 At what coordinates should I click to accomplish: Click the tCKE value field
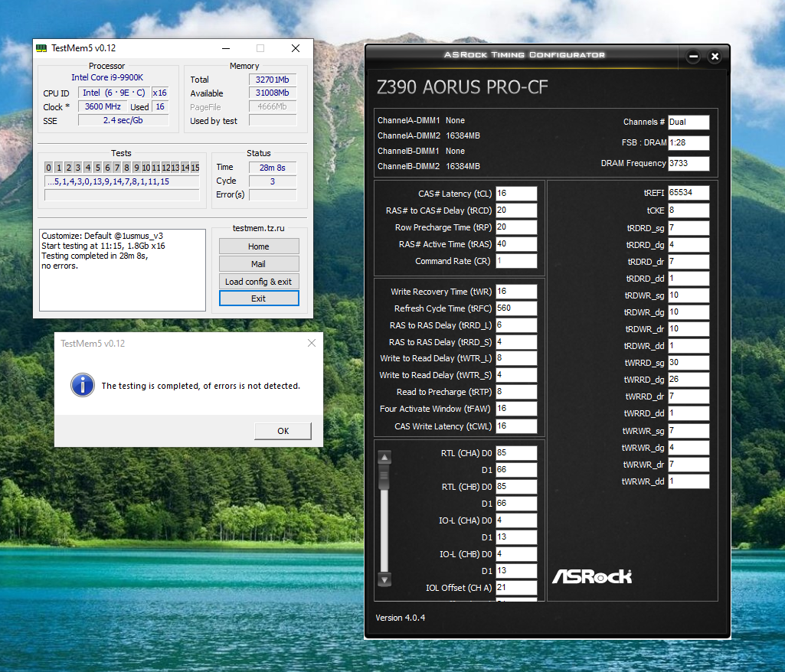[x=689, y=210]
